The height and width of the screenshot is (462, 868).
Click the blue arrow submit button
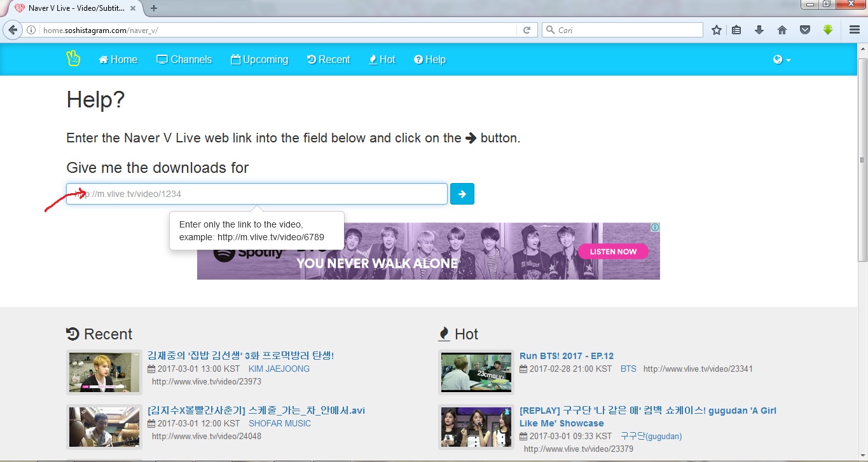[x=462, y=194]
